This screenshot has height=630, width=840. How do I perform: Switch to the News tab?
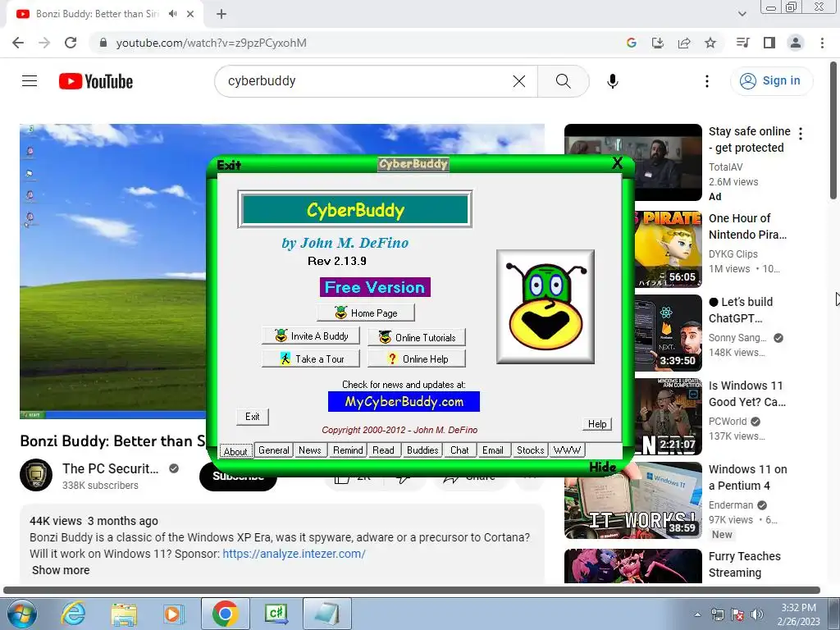coord(309,450)
